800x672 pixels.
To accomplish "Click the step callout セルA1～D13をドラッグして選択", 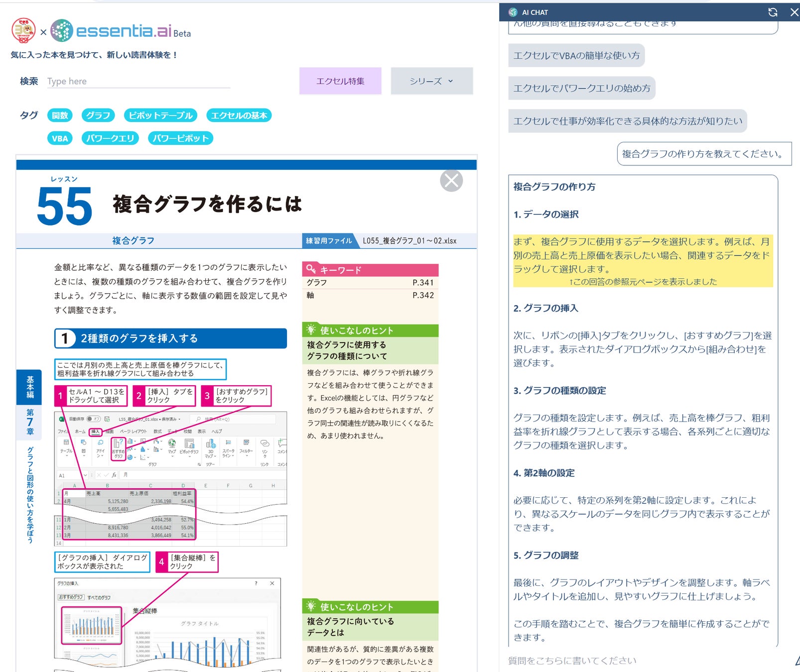I will 91,396.
